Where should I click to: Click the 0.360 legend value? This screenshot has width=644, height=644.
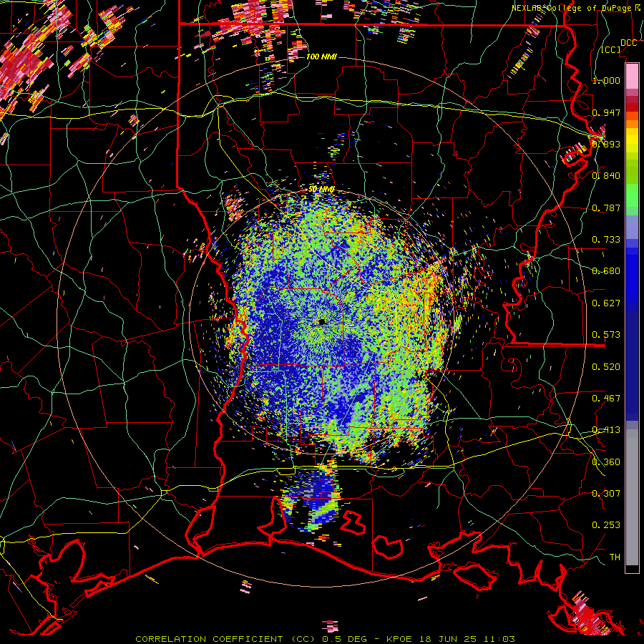tap(606, 462)
